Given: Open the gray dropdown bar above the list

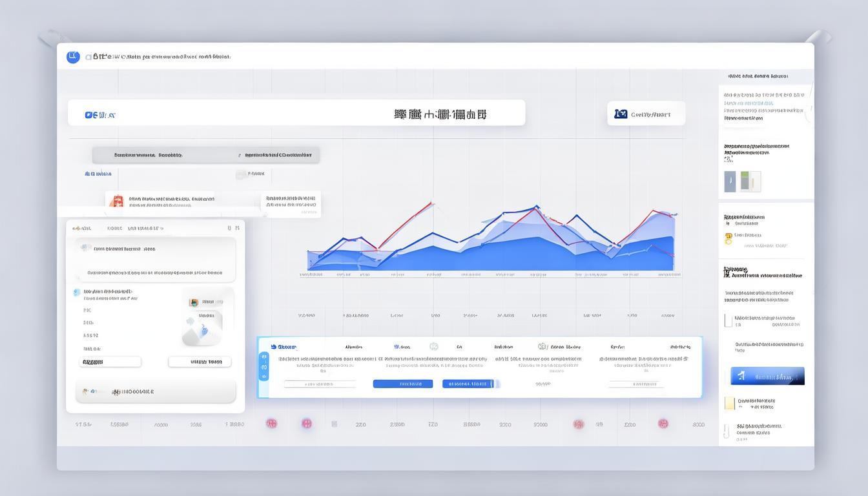Looking at the screenshot, I should [205, 155].
